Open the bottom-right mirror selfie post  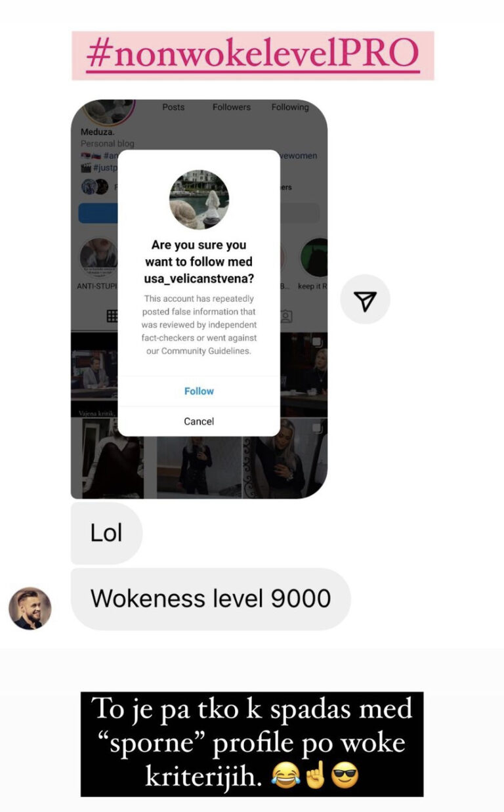tap(286, 458)
